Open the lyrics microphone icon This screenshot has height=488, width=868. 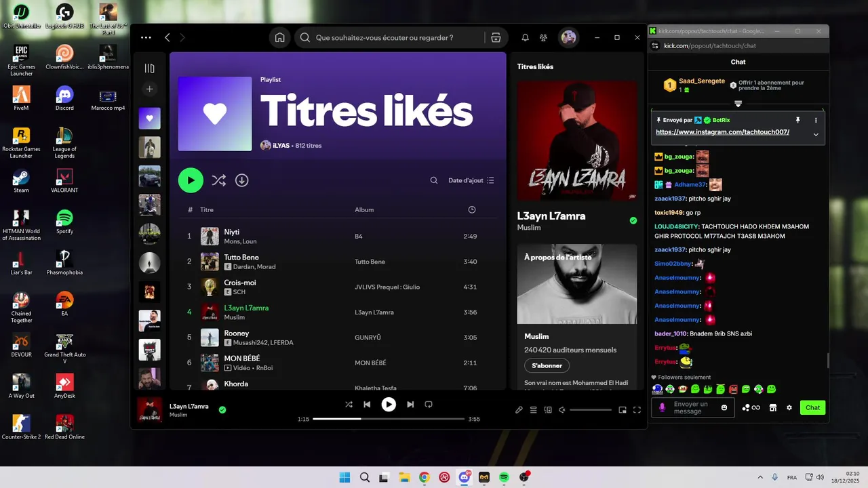point(519,410)
